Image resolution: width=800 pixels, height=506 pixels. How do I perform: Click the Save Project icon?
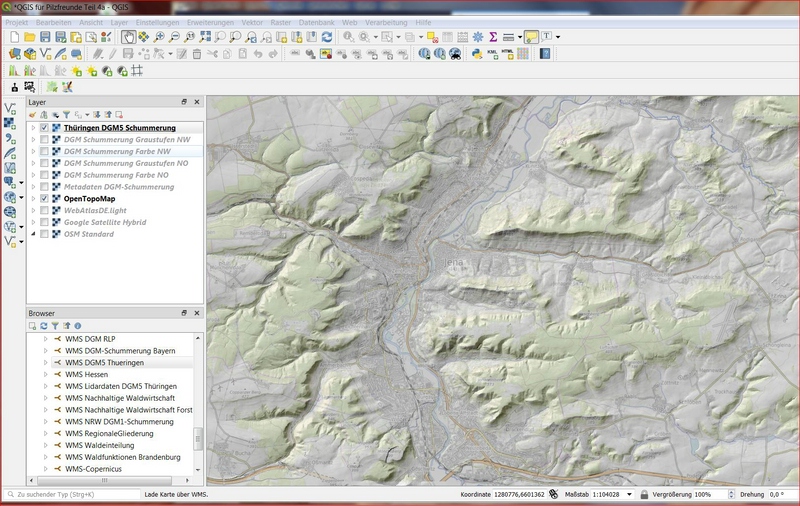click(46, 37)
